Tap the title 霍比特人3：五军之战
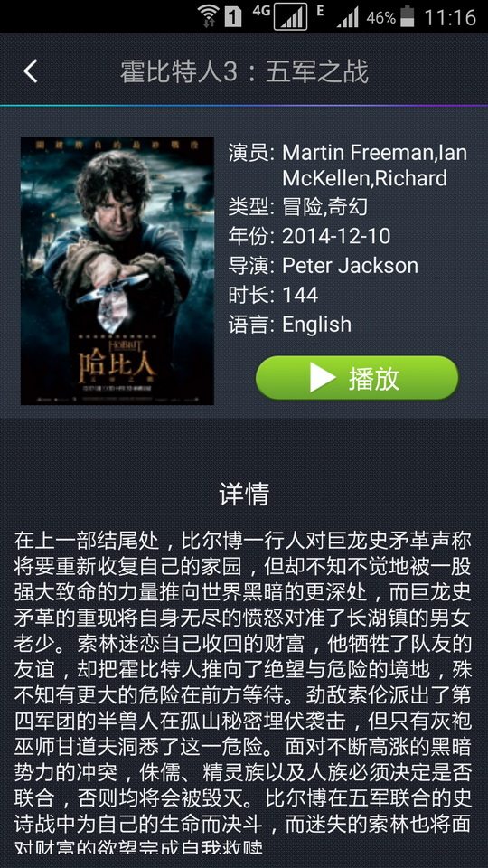Screen dimensions: 488x868 tap(244, 72)
